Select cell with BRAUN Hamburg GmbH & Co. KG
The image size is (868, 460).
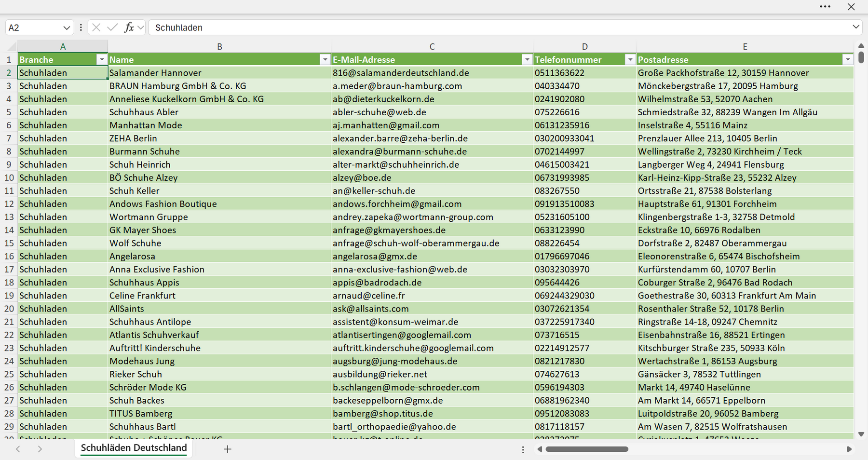219,86
